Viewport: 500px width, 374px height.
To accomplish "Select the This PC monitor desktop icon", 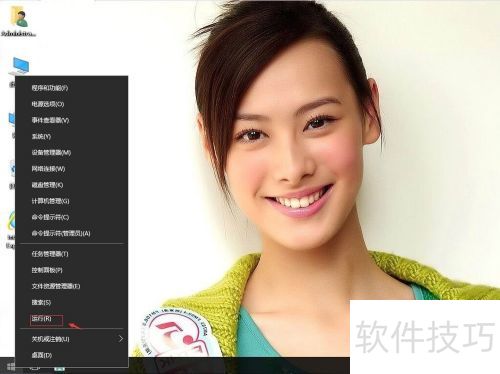I will click(20, 66).
